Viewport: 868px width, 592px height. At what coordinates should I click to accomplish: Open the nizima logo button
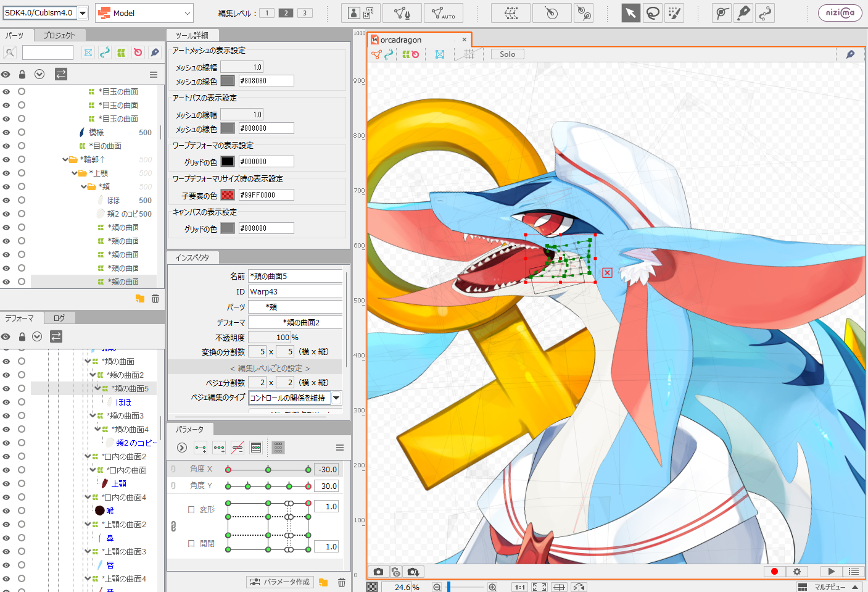coord(840,13)
